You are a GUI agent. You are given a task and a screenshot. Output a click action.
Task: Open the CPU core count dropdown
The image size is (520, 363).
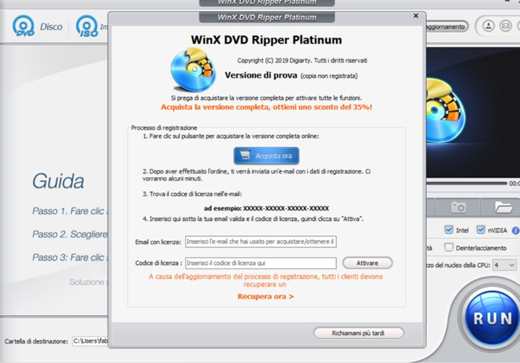tap(505, 265)
